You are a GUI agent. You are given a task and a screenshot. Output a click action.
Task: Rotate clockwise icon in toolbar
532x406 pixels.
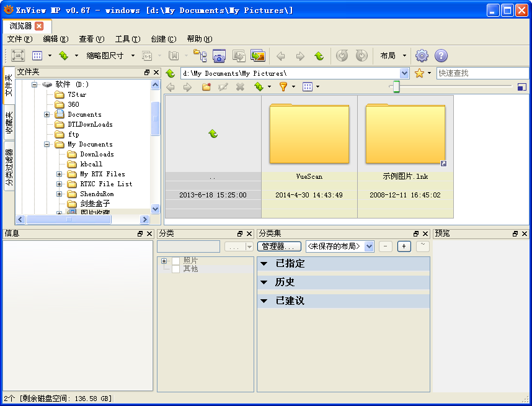pyautogui.click(x=361, y=55)
